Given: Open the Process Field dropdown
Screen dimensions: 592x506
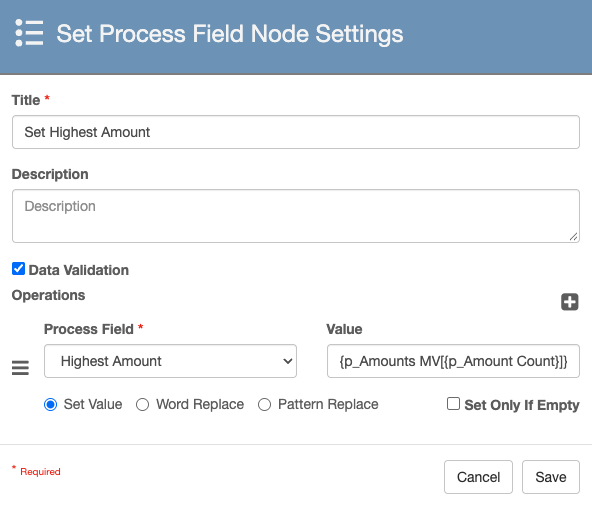Looking at the screenshot, I should [170, 361].
